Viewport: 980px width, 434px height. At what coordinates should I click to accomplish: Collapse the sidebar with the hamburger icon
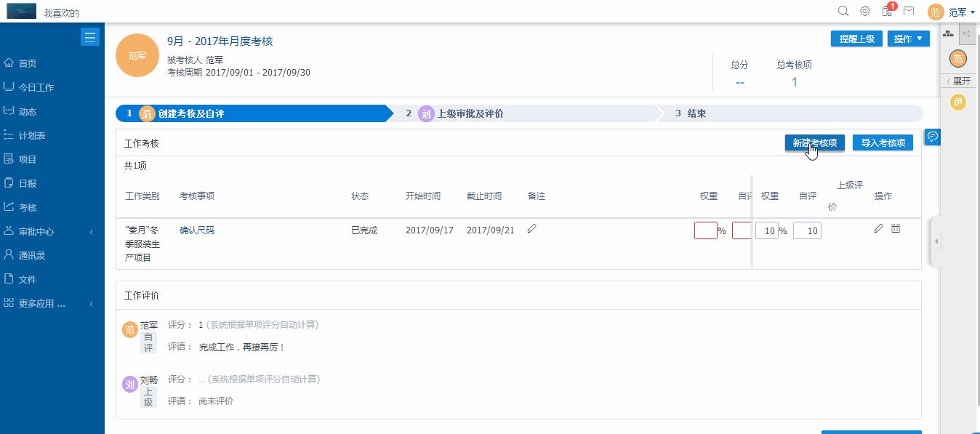(90, 36)
